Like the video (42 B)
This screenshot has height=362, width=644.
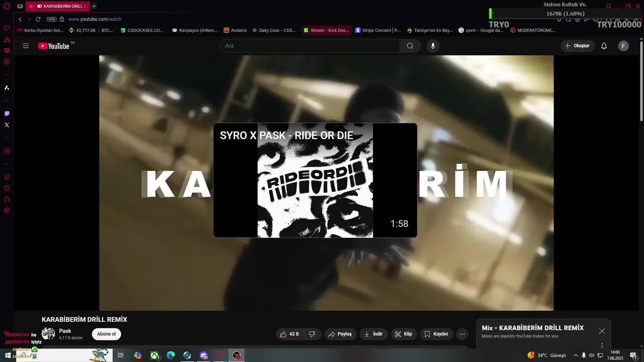click(289, 334)
